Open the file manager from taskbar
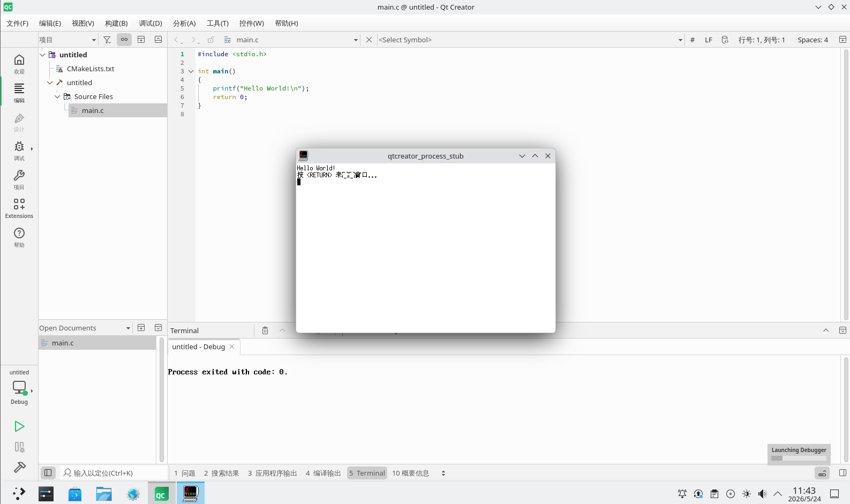 coord(104,494)
